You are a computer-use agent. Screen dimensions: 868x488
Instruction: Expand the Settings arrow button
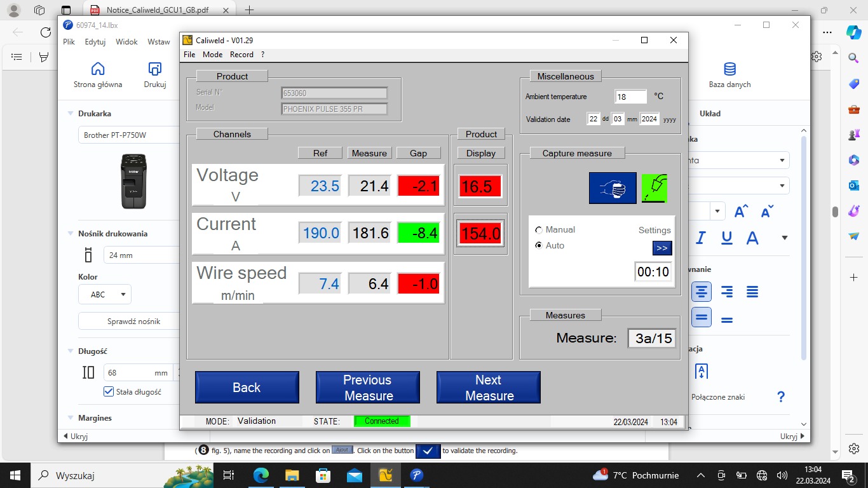coord(661,248)
